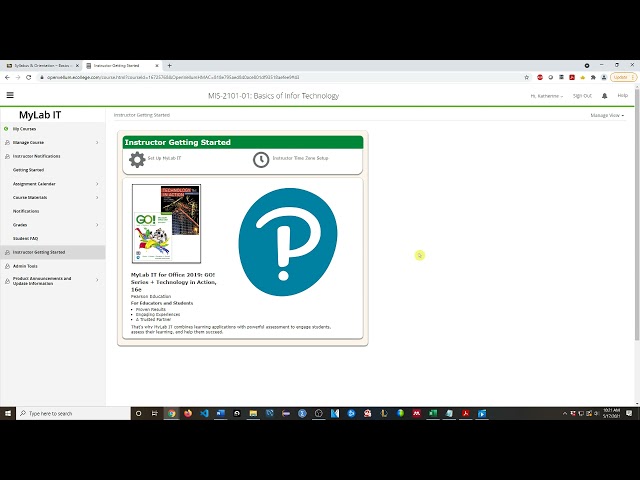
Task: Select the Instructor Getting Started browser tab
Action: click(x=122, y=65)
